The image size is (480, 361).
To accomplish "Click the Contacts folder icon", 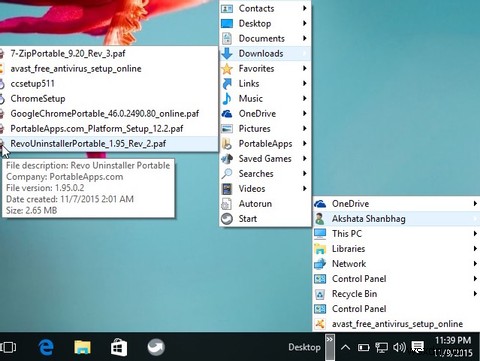I will tap(227, 8).
